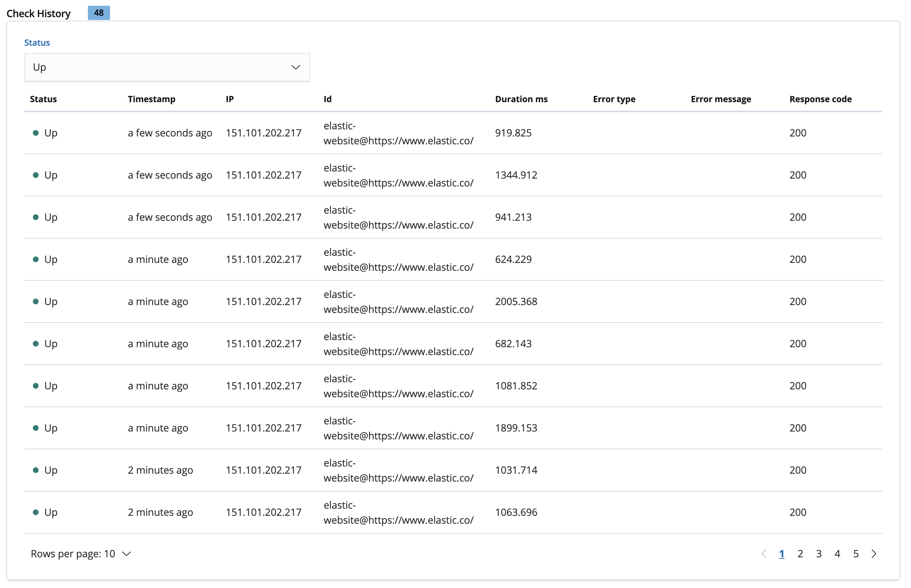This screenshot has width=911, height=588.
Task: Click the Duration ms column header
Action: (x=521, y=99)
